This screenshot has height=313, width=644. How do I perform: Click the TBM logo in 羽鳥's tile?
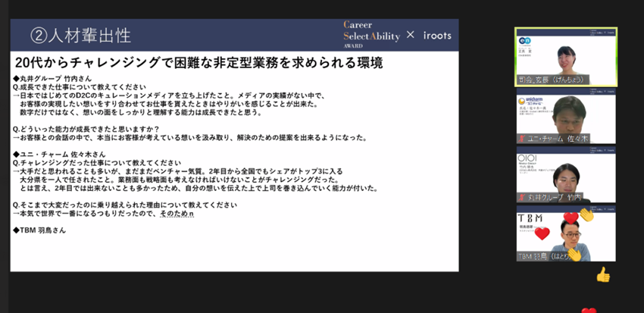pyautogui.click(x=530, y=218)
